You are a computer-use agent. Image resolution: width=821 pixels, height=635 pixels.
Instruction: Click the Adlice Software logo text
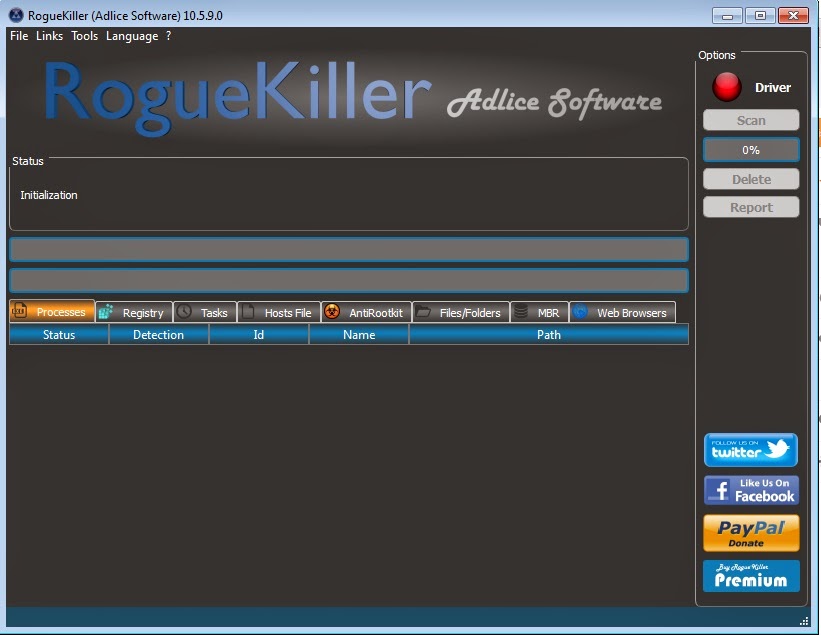click(554, 102)
